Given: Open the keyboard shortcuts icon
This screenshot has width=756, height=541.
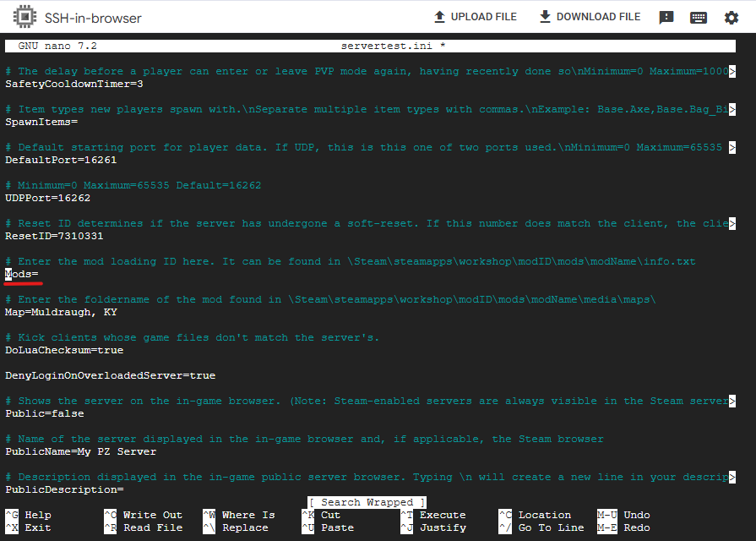Looking at the screenshot, I should click(699, 18).
